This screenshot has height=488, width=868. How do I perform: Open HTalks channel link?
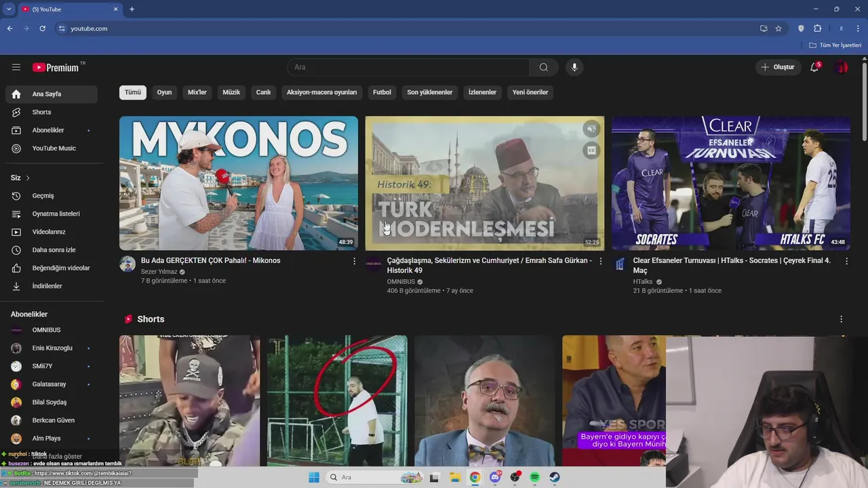click(x=643, y=281)
